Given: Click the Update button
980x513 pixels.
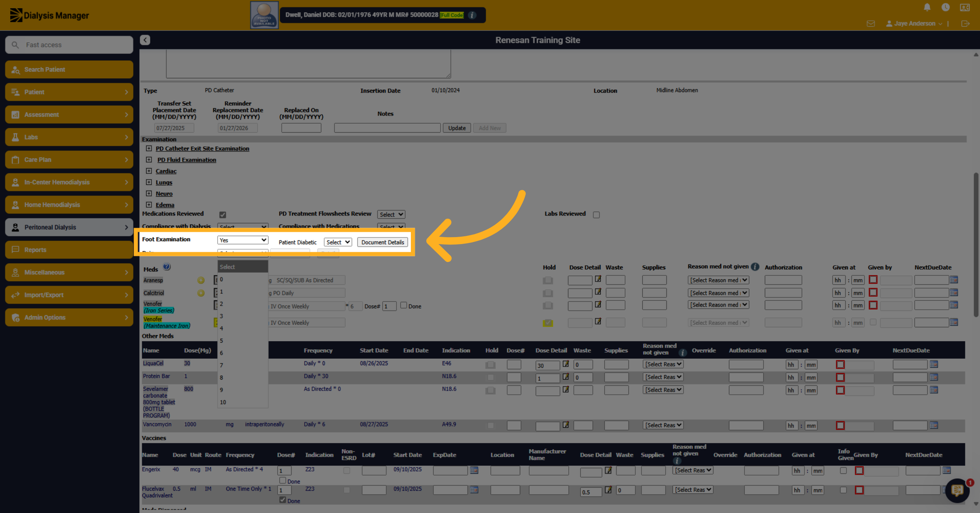Looking at the screenshot, I should coord(457,128).
